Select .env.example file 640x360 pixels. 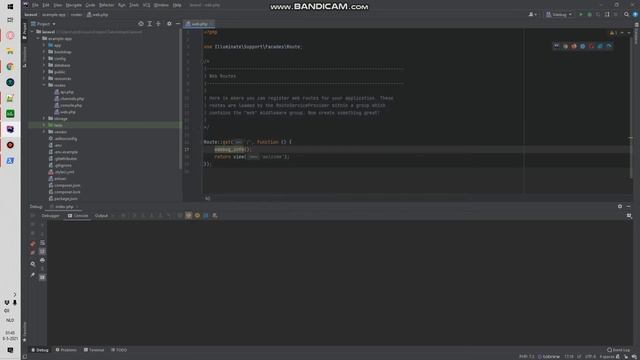(63, 152)
